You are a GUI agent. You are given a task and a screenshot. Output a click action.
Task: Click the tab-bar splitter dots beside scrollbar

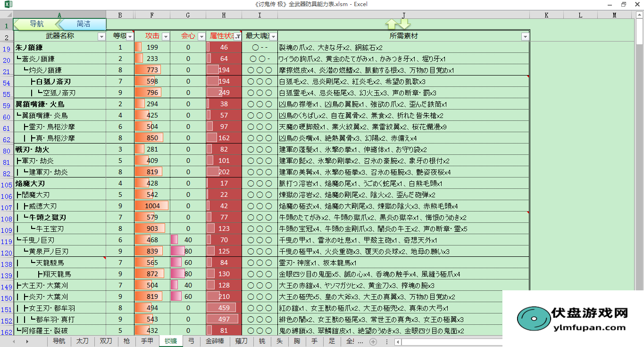coord(387,342)
